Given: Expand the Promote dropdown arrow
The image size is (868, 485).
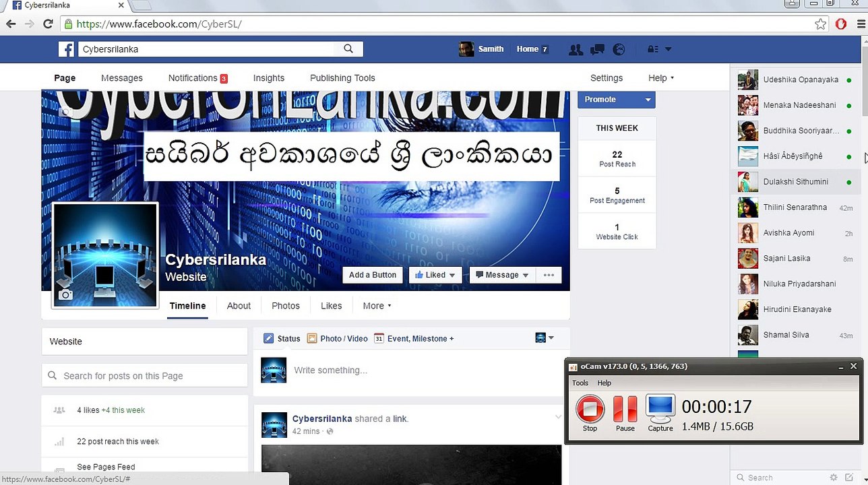Looking at the screenshot, I should click(648, 100).
